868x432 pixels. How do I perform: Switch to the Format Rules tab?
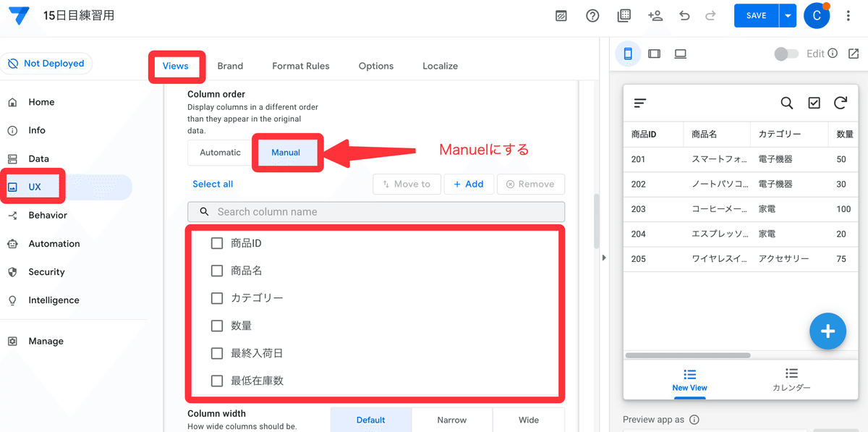pos(300,66)
